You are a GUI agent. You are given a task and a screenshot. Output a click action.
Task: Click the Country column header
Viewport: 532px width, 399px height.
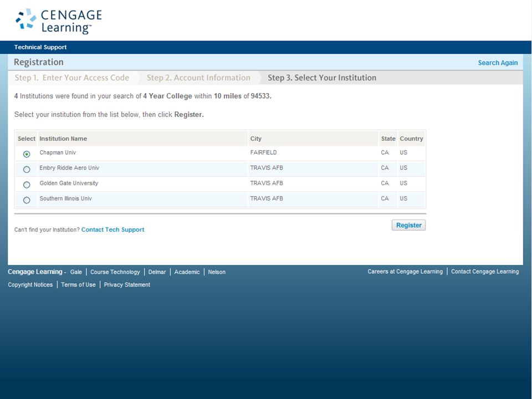[411, 139]
